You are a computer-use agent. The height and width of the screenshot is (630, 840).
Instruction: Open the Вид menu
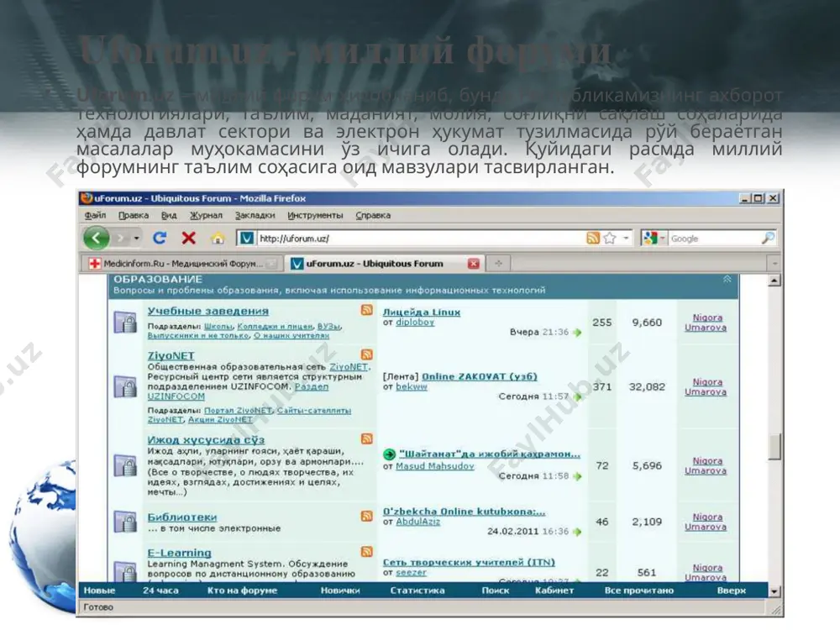point(169,215)
